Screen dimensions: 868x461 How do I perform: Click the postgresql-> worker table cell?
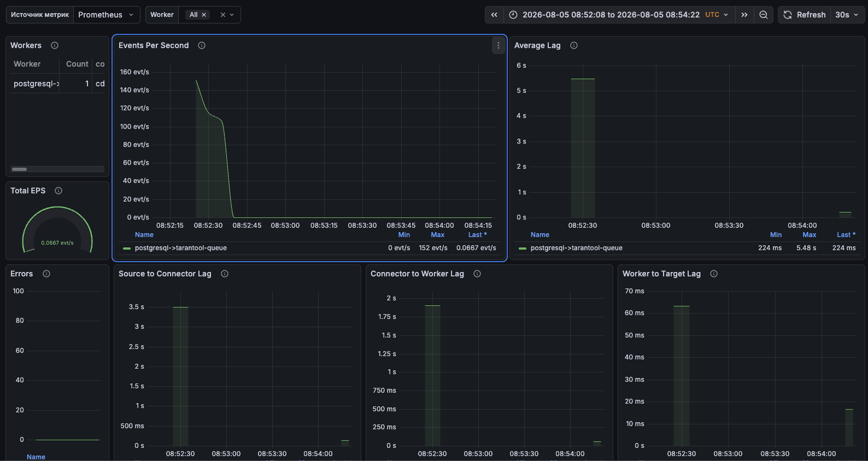(x=36, y=84)
